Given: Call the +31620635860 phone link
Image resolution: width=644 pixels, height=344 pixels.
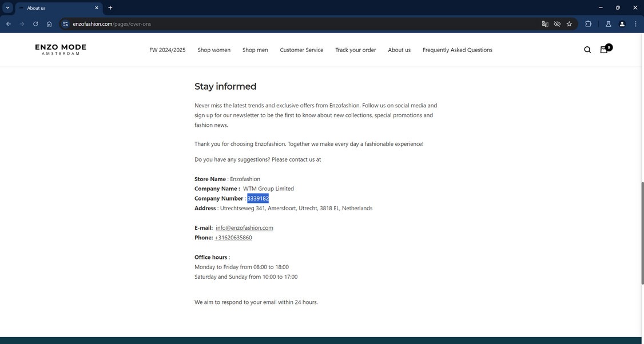Looking at the screenshot, I should 233,237.
